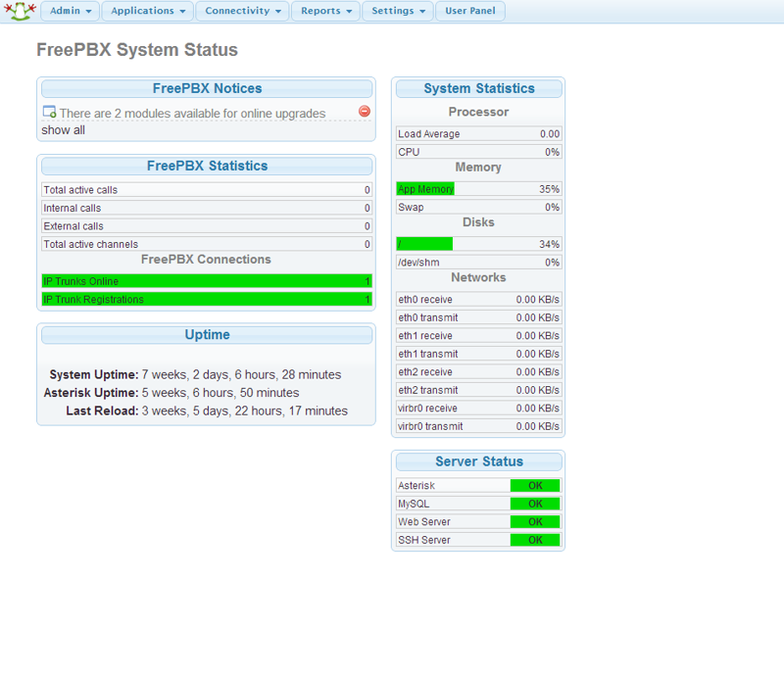Click the FreePBX frog logo icon
The image size is (784, 677).
pyautogui.click(x=20, y=11)
